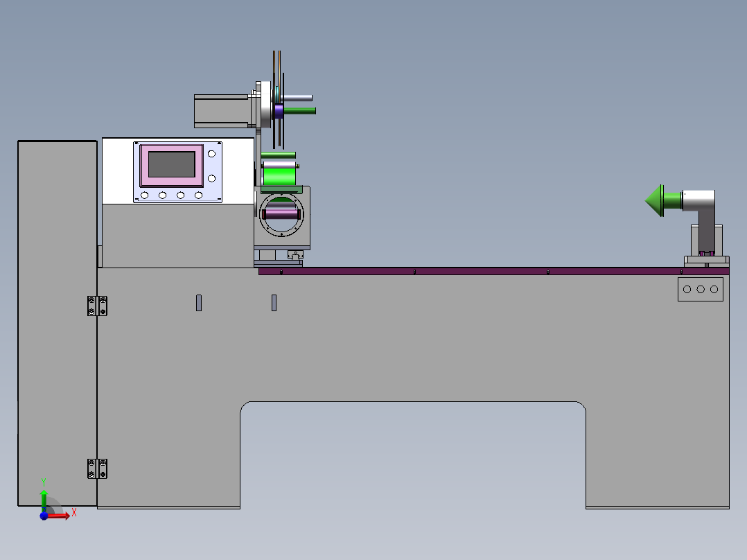Screen dimensions: 747x560
Task: Select the round opening in the carriage housing
Action: (281, 215)
